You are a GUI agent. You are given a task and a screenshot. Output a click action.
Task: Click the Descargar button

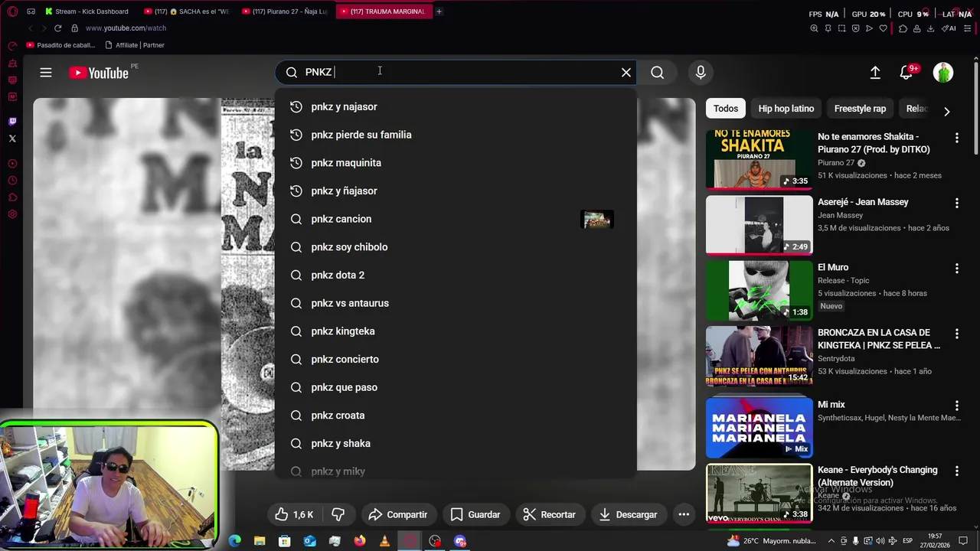coord(628,514)
